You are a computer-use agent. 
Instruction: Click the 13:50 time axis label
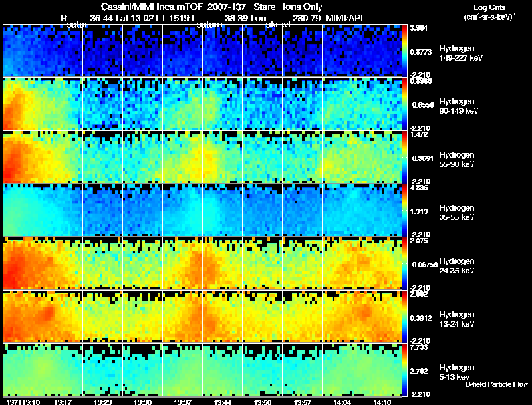263,402
